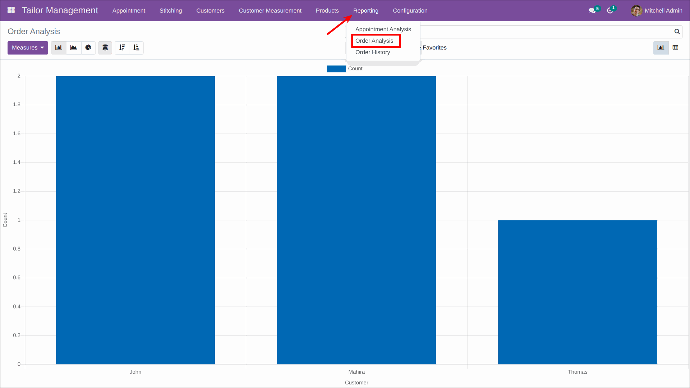Go to the Stitching menu
Image resolution: width=690 pixels, height=388 pixels.
(171, 11)
